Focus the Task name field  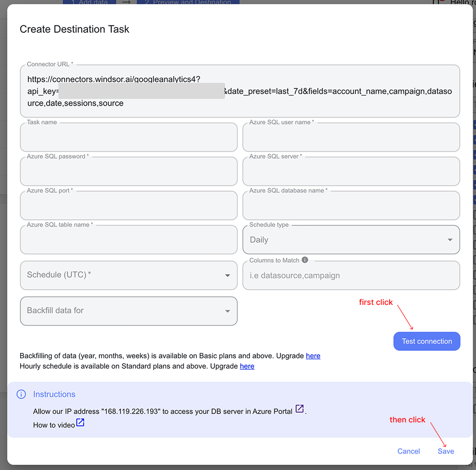click(129, 137)
